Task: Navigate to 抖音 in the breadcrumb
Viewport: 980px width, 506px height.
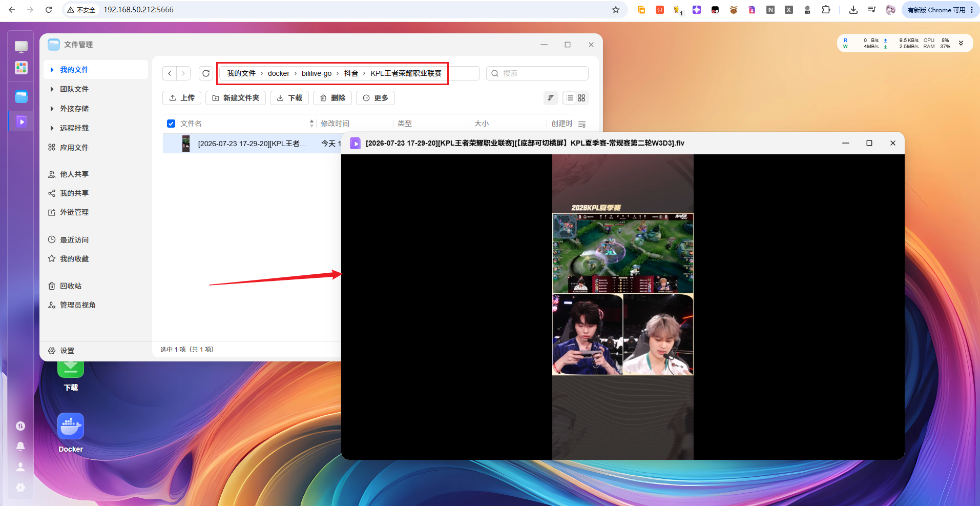Action: [351, 73]
